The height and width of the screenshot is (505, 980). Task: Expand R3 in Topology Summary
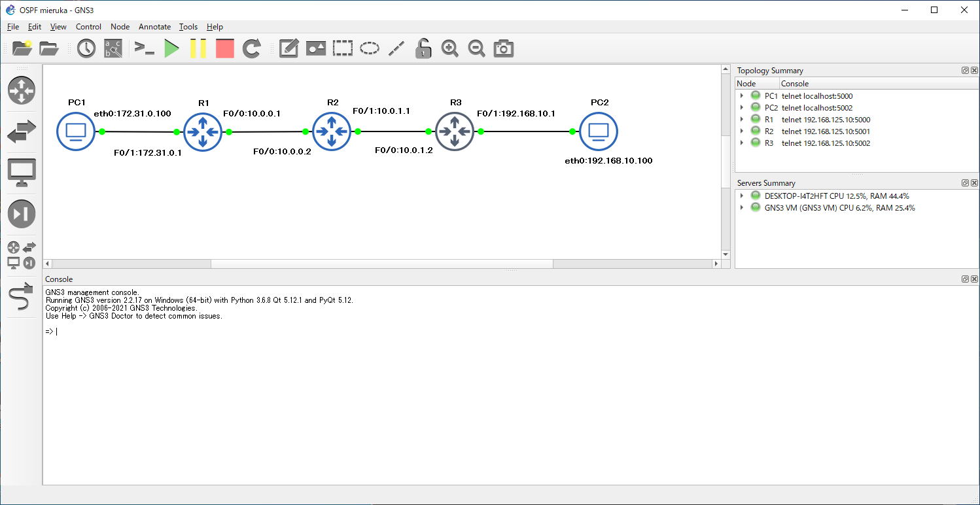click(x=742, y=143)
